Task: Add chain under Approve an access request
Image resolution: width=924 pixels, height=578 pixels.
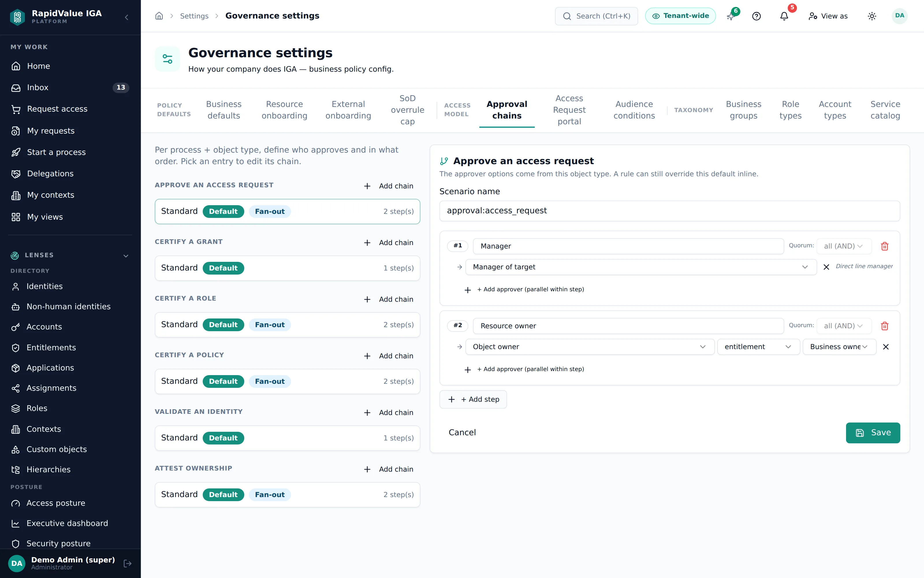Action: pos(389,186)
